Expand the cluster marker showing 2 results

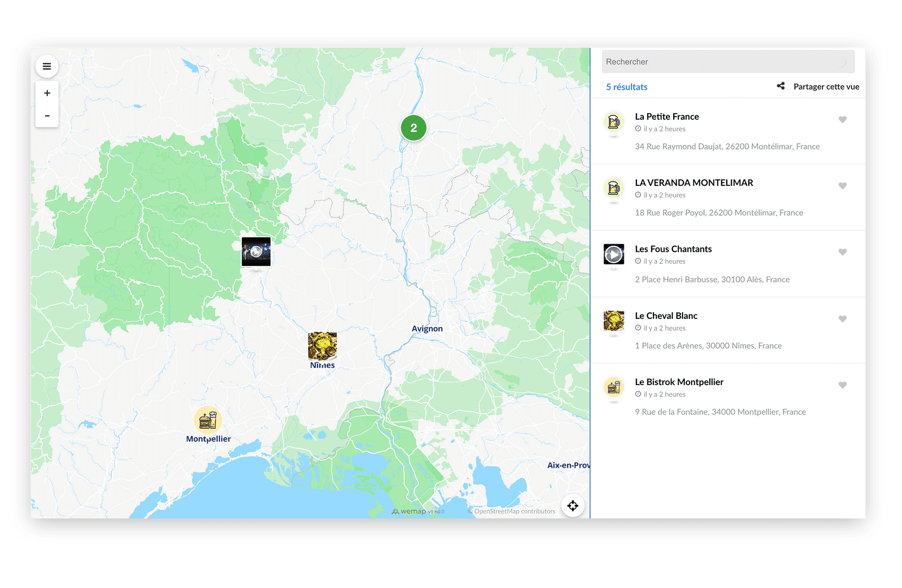tap(413, 128)
